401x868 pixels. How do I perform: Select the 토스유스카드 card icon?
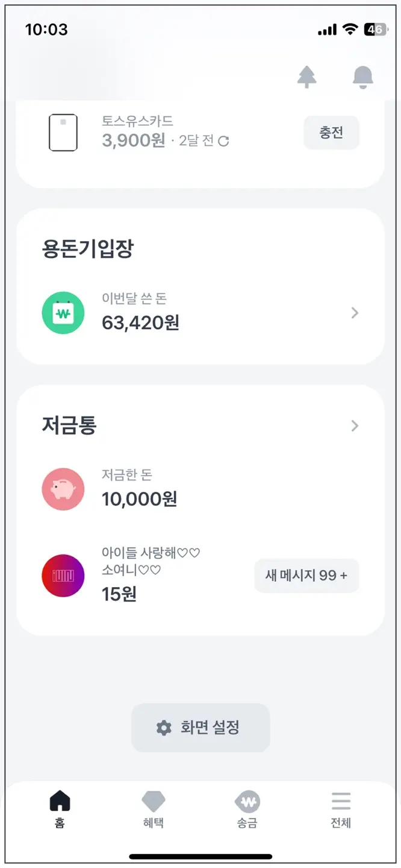(63, 133)
